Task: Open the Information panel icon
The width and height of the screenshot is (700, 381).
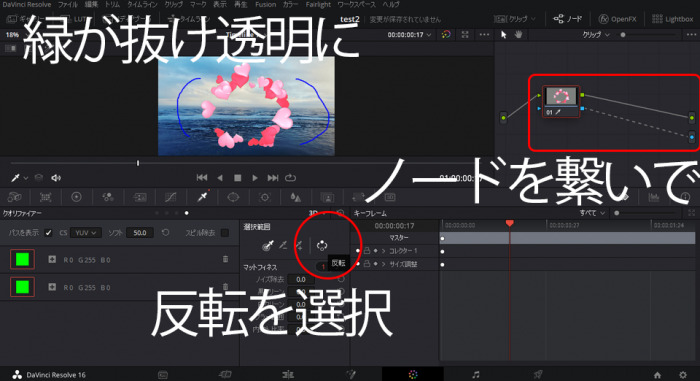Action: [x=686, y=197]
